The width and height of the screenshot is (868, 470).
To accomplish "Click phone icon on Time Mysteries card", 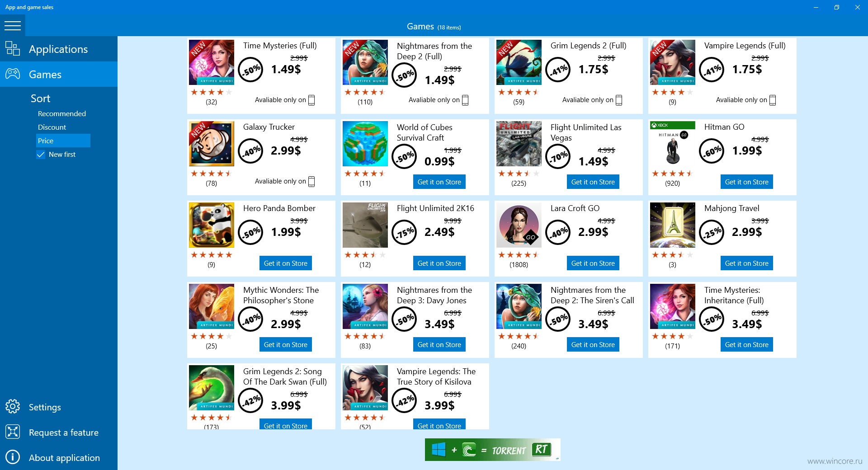I will 311,100.
